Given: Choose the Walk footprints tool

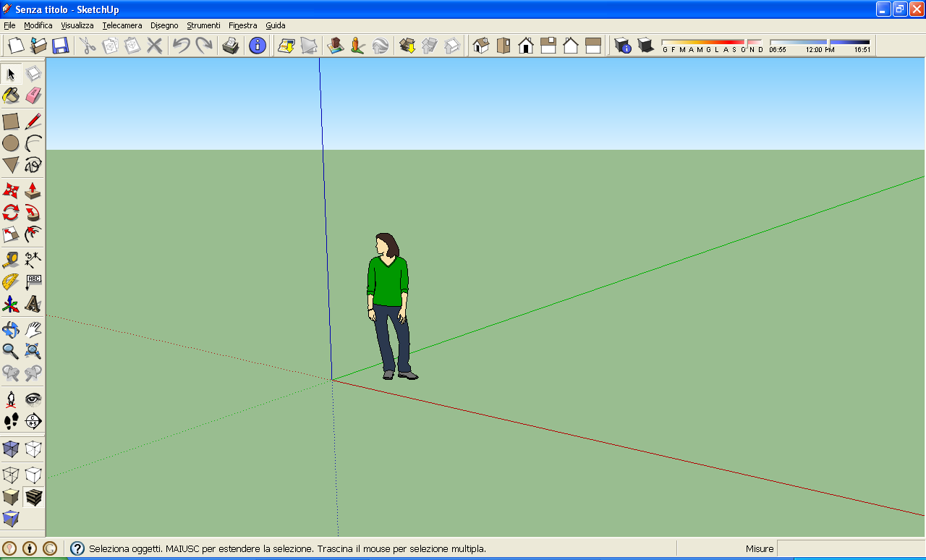Looking at the screenshot, I should pos(11,421).
